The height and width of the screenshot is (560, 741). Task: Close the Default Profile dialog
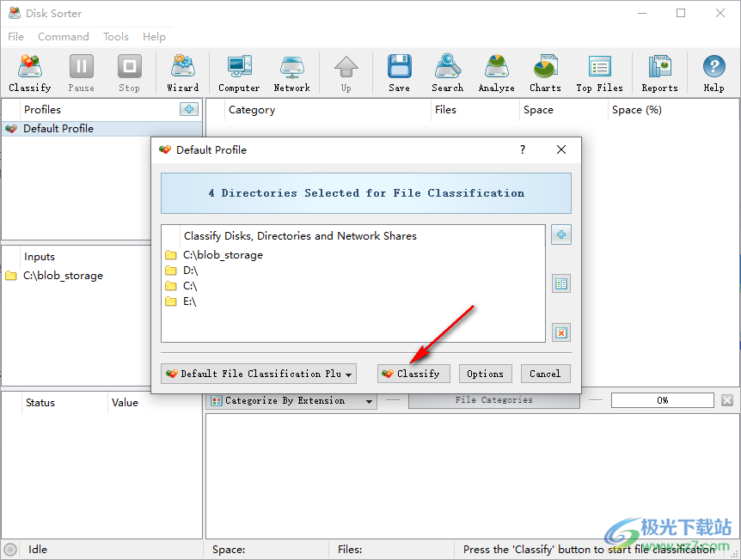tap(561, 149)
